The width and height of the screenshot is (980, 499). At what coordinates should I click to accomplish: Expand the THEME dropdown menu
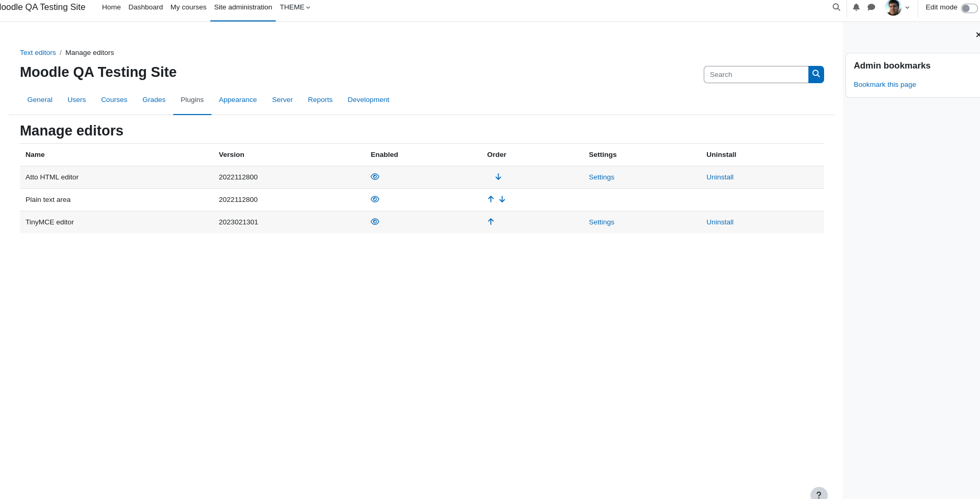click(295, 7)
